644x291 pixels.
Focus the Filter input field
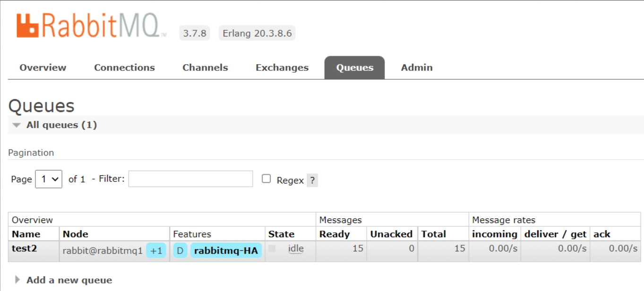coord(191,179)
